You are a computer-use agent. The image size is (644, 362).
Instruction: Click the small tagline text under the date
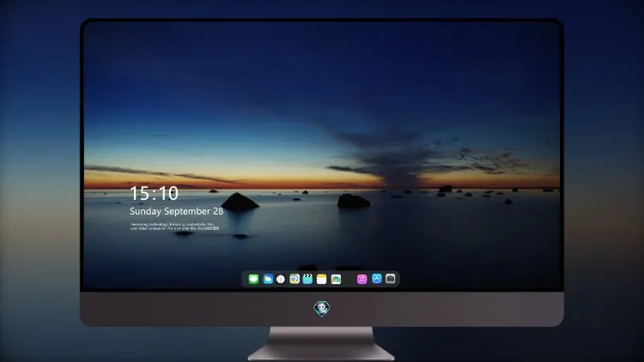[174, 226]
